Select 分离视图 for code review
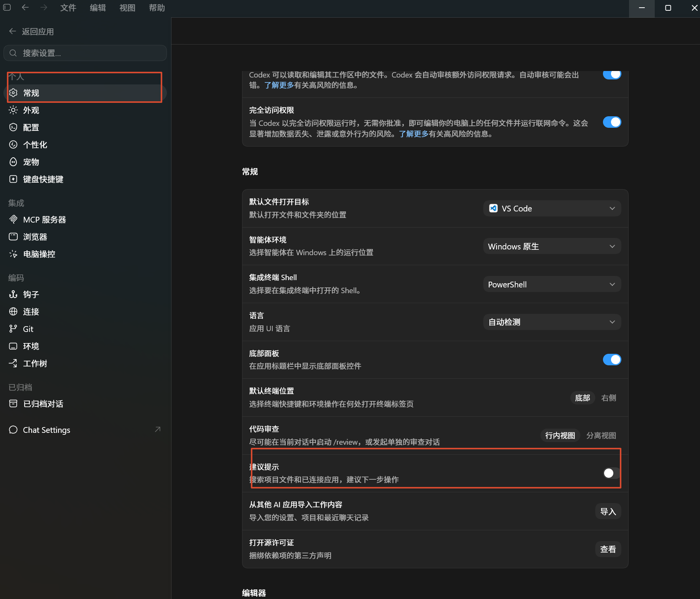 pyautogui.click(x=601, y=436)
